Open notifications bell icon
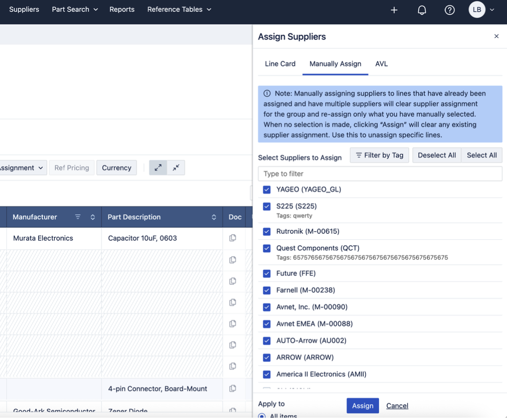This screenshot has height=420, width=507. (421, 10)
